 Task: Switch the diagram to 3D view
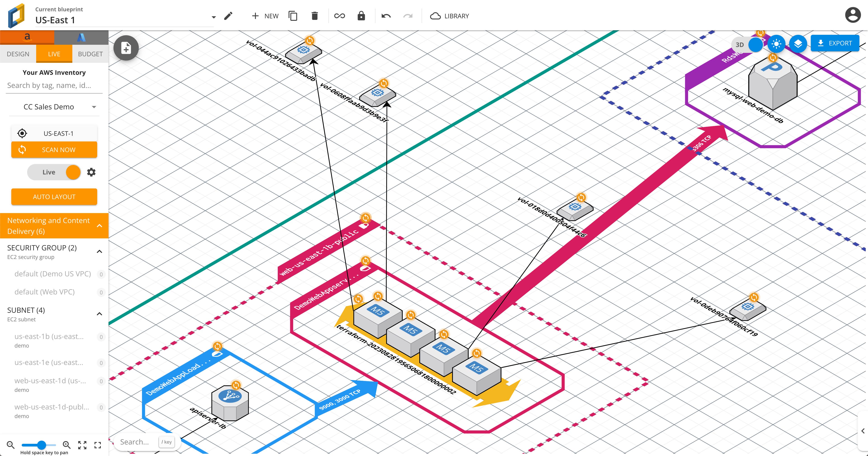(x=740, y=44)
